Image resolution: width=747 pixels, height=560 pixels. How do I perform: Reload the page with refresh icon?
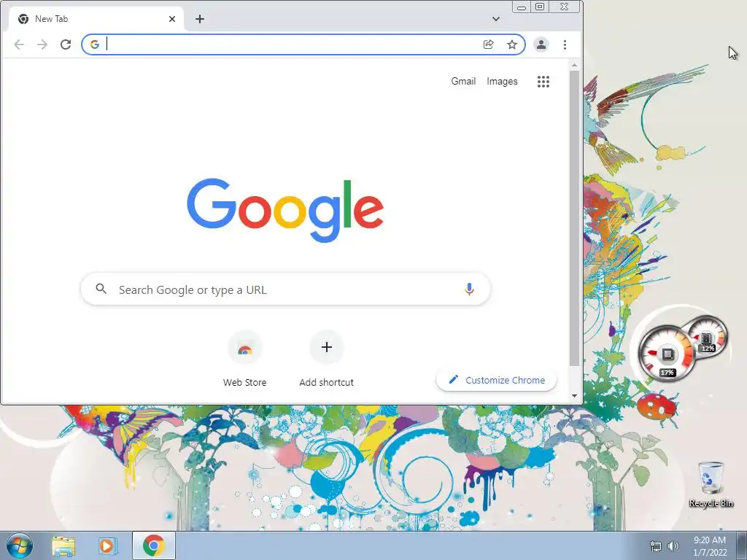66,44
